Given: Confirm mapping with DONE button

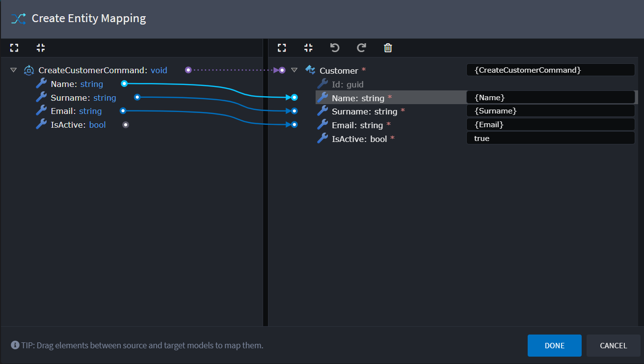Looking at the screenshot, I should [554, 345].
